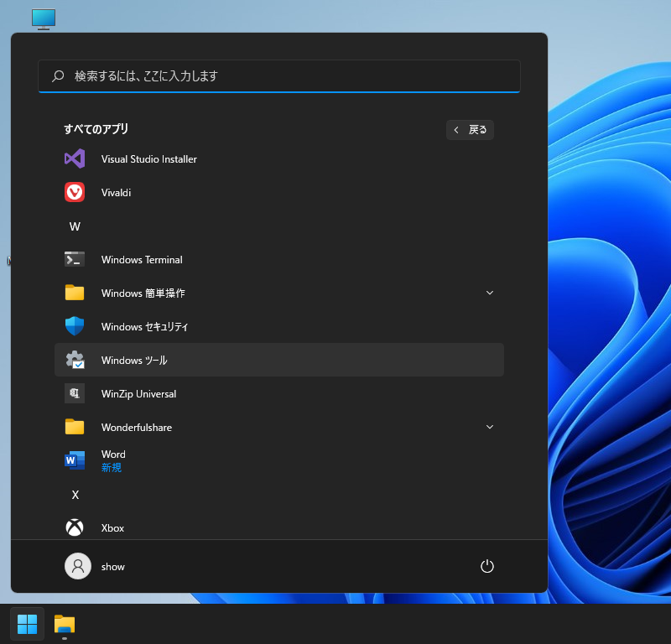
Task: Click the Wonderfulshare label text
Action: tap(137, 427)
